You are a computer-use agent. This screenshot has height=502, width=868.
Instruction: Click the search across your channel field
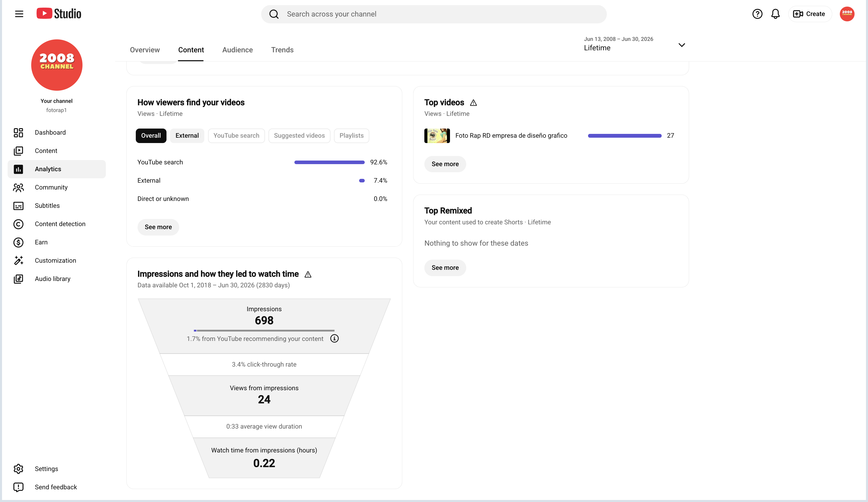click(x=434, y=14)
